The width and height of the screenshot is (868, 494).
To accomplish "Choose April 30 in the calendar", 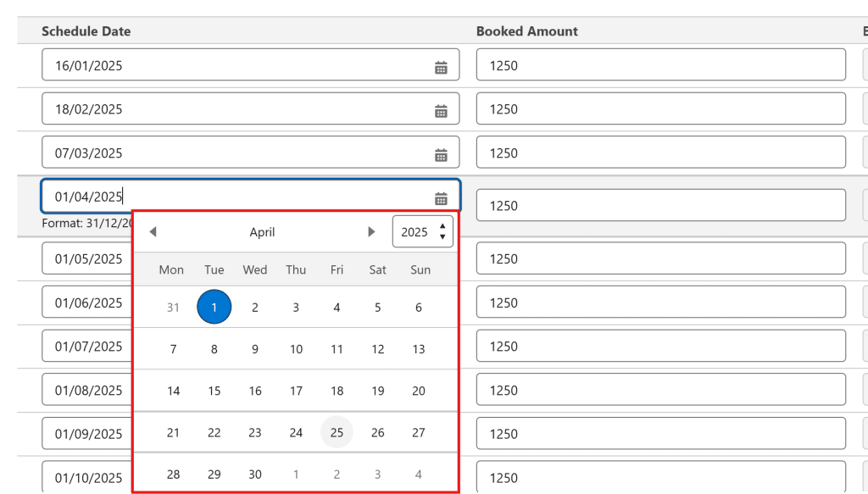I will click(255, 475).
